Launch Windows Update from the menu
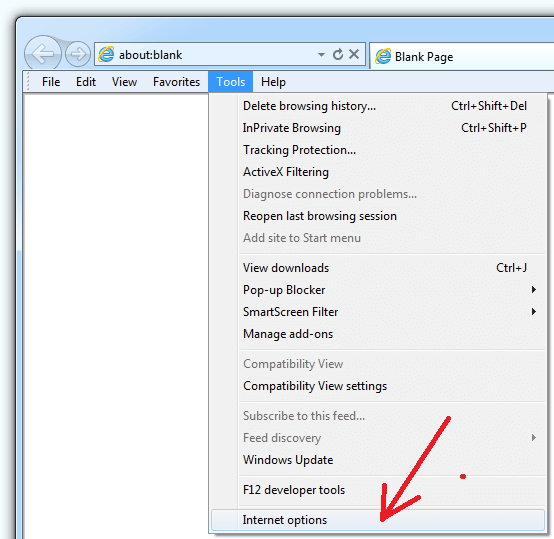The height and width of the screenshot is (539, 554). [x=378, y=460]
